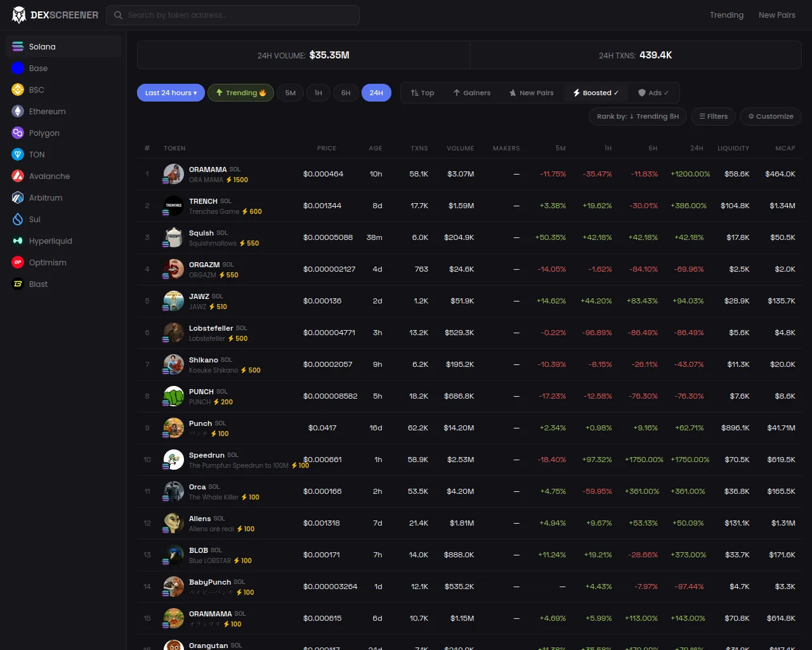Select the 1H timeframe
The image size is (812, 650).
[318, 93]
